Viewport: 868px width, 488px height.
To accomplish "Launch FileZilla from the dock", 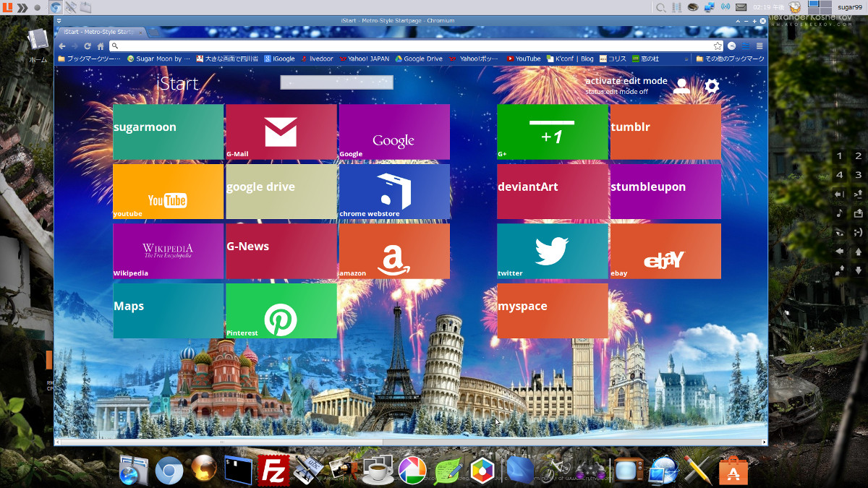I will 273,471.
